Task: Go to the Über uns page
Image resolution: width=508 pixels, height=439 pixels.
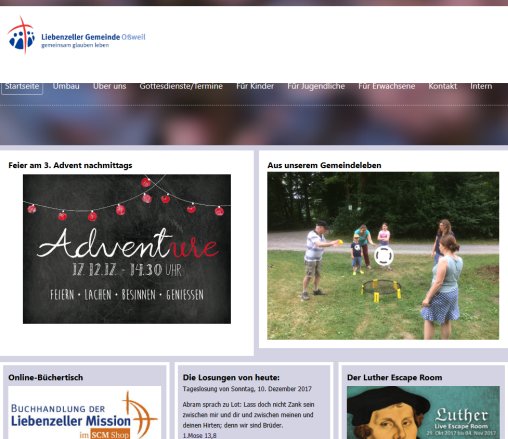Action: pyautogui.click(x=109, y=86)
